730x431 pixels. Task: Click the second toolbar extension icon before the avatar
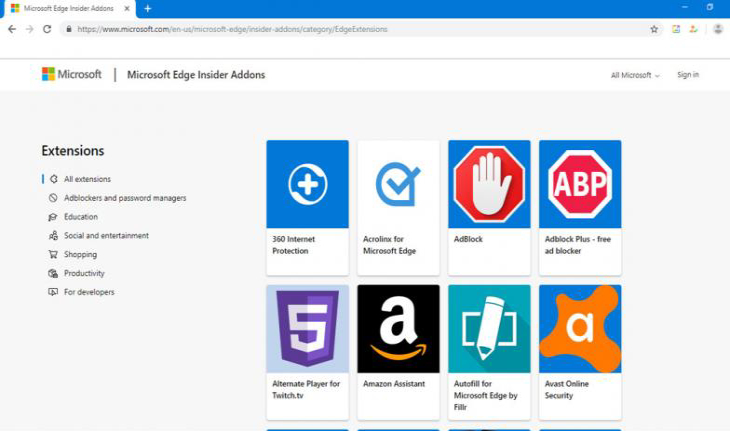coord(693,29)
